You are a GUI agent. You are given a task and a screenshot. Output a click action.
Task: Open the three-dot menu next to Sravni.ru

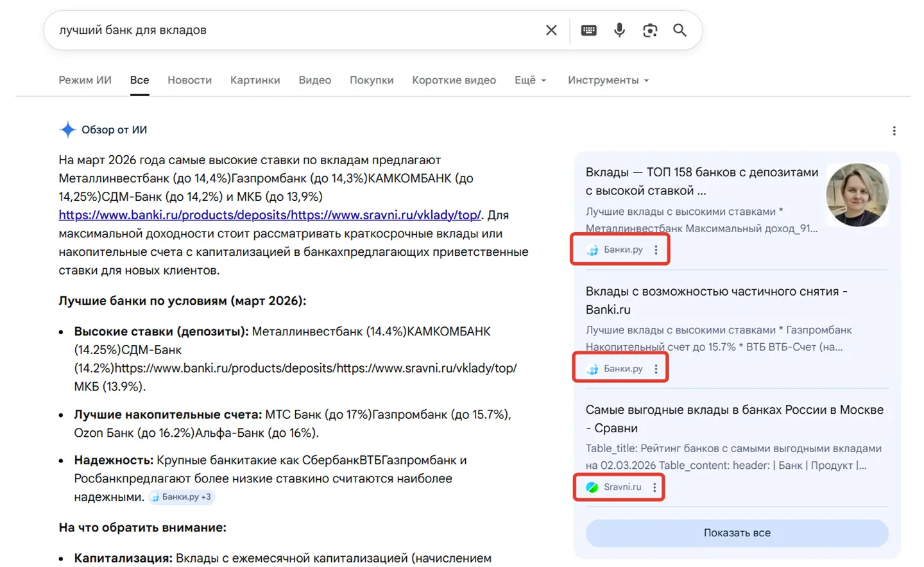pyautogui.click(x=654, y=487)
